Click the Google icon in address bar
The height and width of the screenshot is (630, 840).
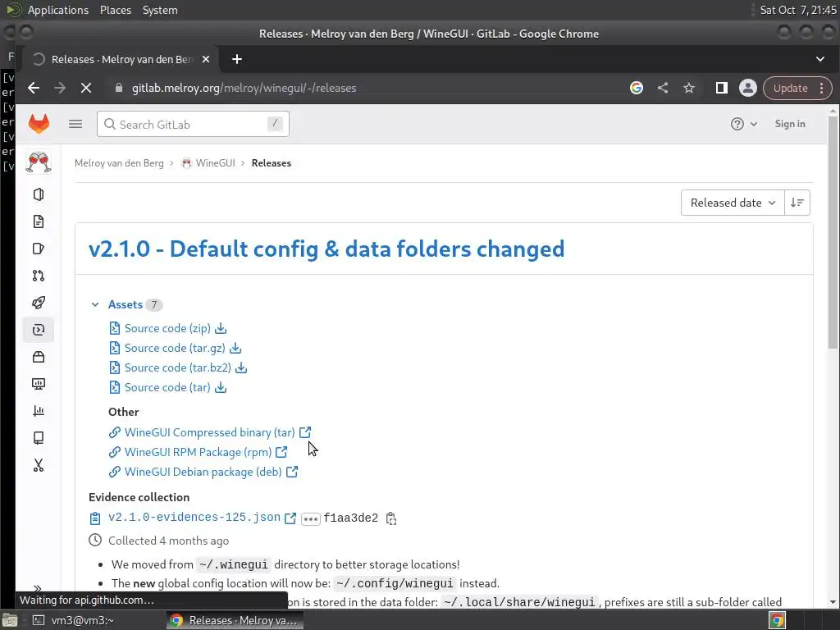pos(637,88)
